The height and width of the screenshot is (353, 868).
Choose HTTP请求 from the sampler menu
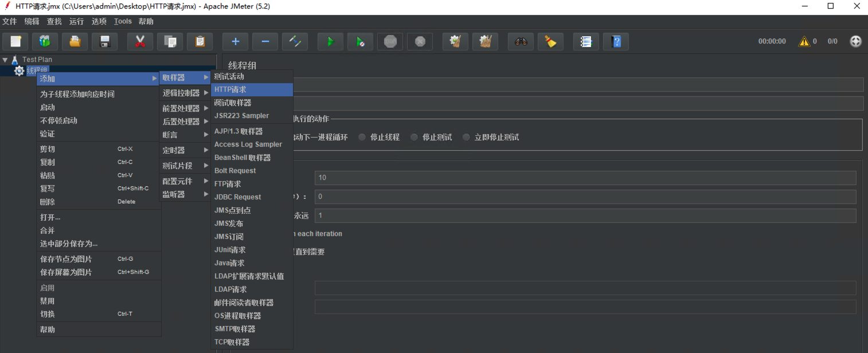click(252, 89)
